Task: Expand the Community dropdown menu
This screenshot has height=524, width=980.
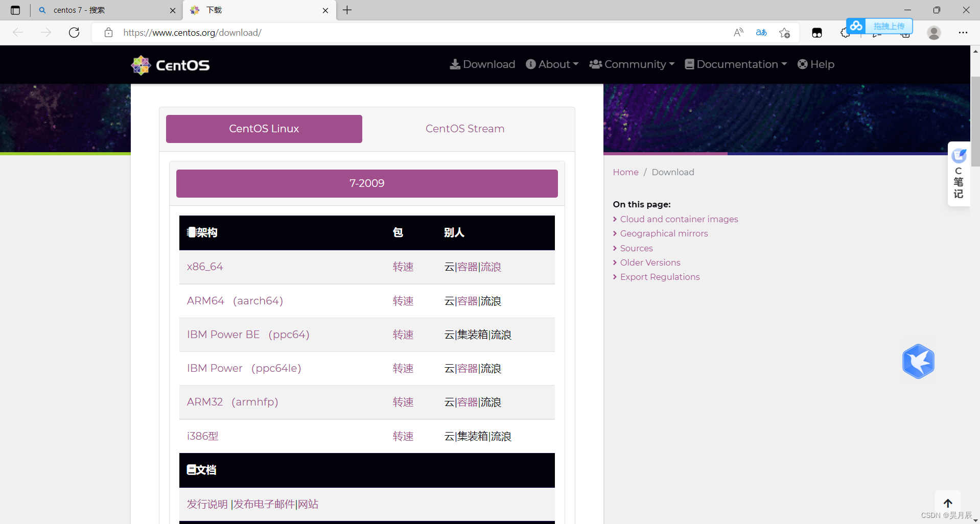Action: [632, 64]
